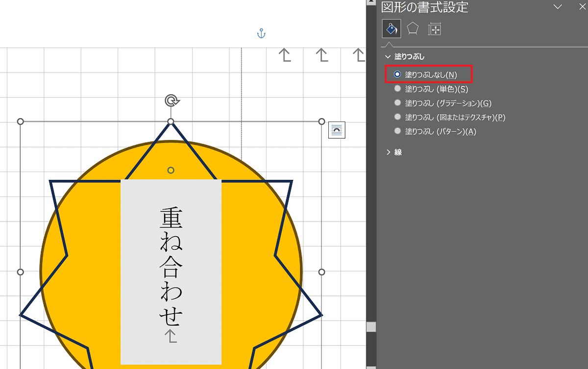
Task: Close the 図形の書式設定 pane
Action: [582, 6]
